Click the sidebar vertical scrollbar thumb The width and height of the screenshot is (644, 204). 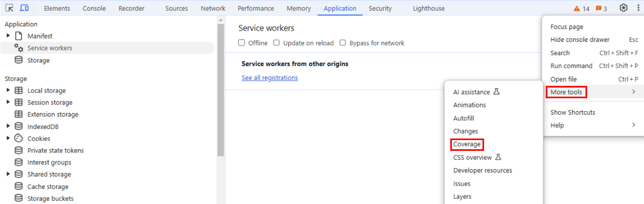pos(221,90)
